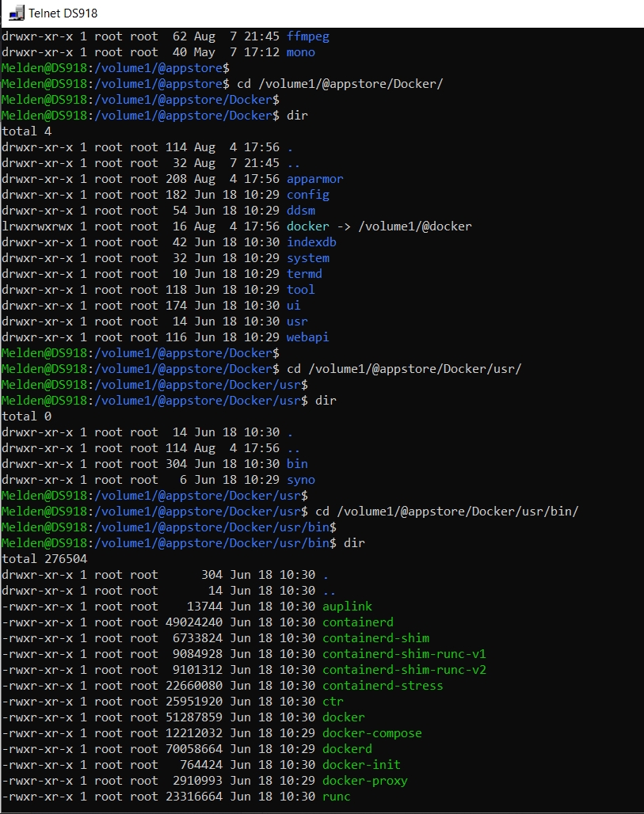Screen dimensions: 644x814
Task: Click the 'mono' directory entry
Action: coord(301,52)
